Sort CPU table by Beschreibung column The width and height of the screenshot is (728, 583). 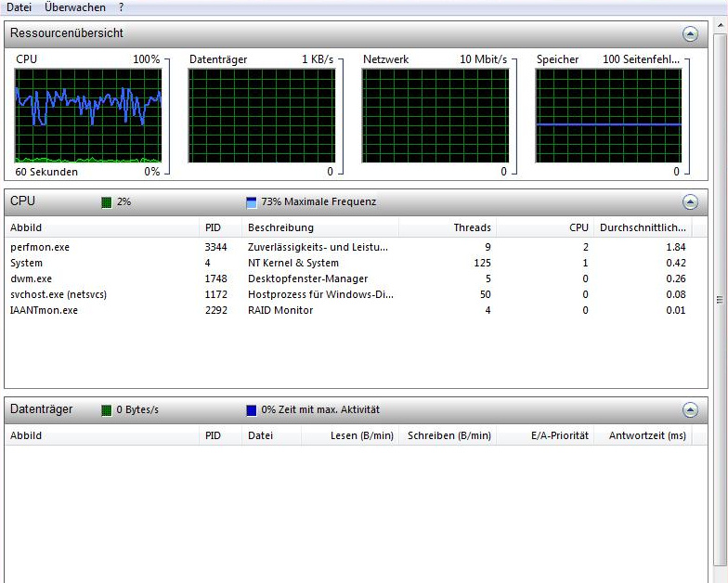(320, 227)
